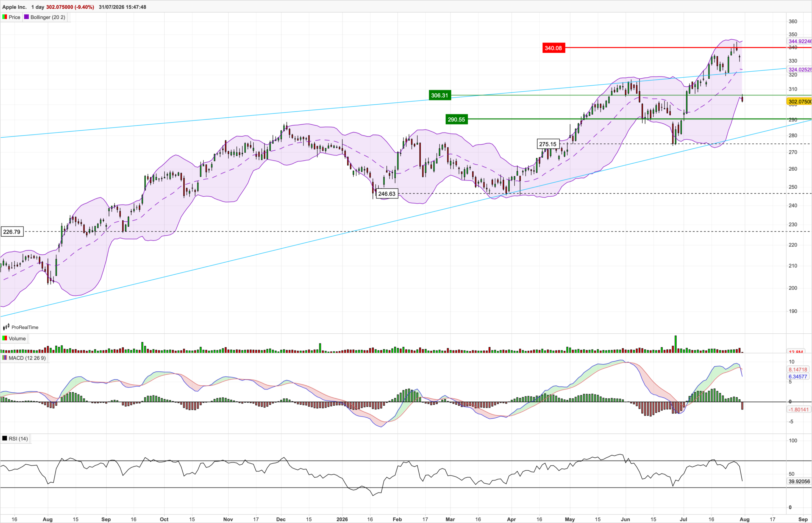The image size is (812, 523).
Task: Click the 190 price axis label
Action: coord(793,311)
